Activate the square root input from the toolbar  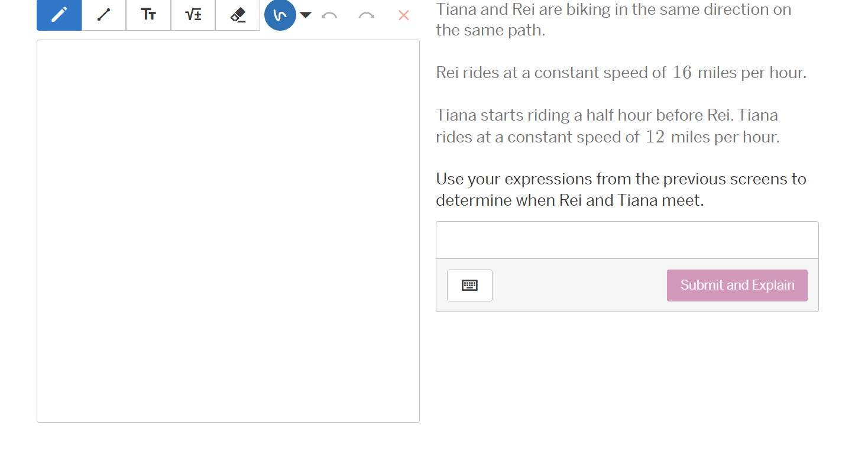[x=192, y=15]
